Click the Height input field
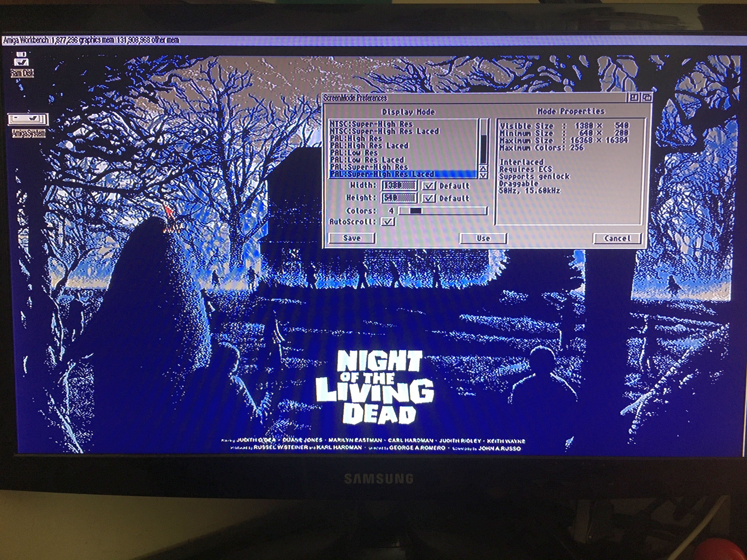Screen dimensions: 747x560 pyautogui.click(x=399, y=198)
